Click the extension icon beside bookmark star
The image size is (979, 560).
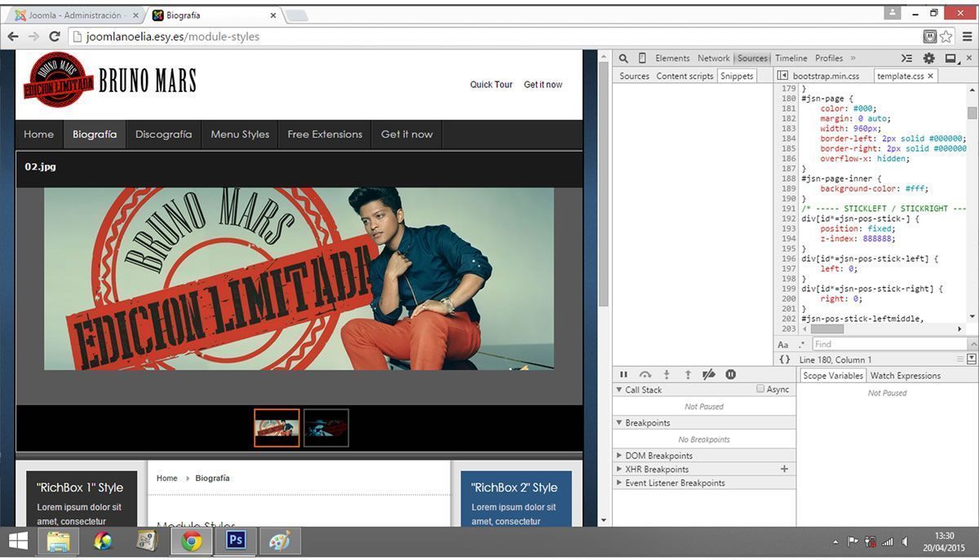tap(929, 37)
